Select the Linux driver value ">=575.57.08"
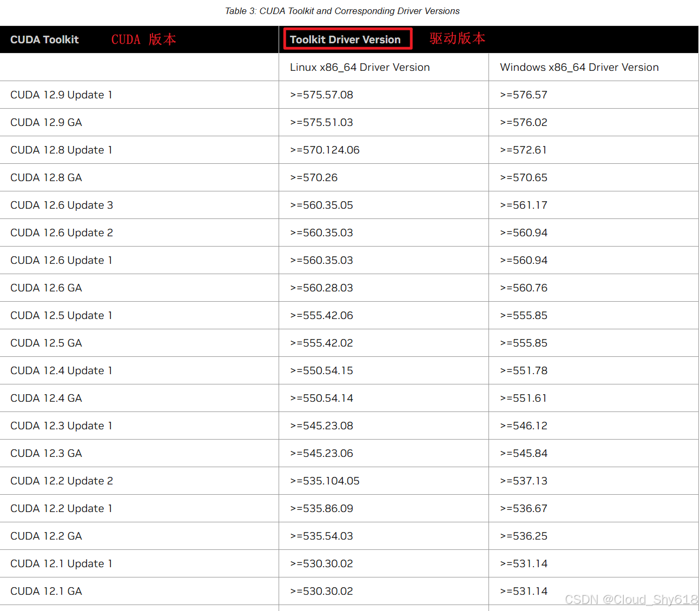 [321, 95]
